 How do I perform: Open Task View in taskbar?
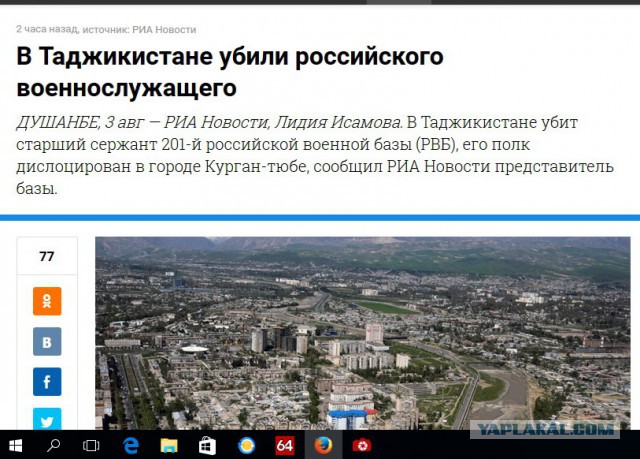pos(91,445)
